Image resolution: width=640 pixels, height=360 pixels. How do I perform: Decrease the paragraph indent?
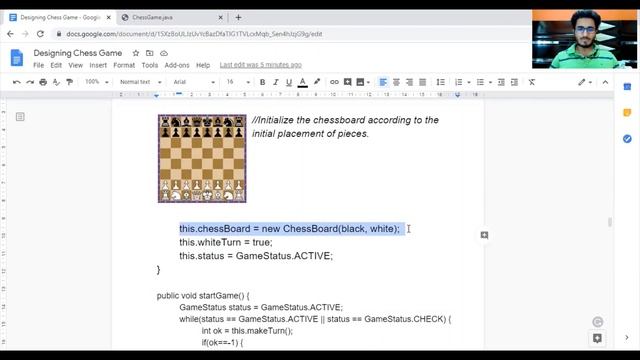point(501,82)
